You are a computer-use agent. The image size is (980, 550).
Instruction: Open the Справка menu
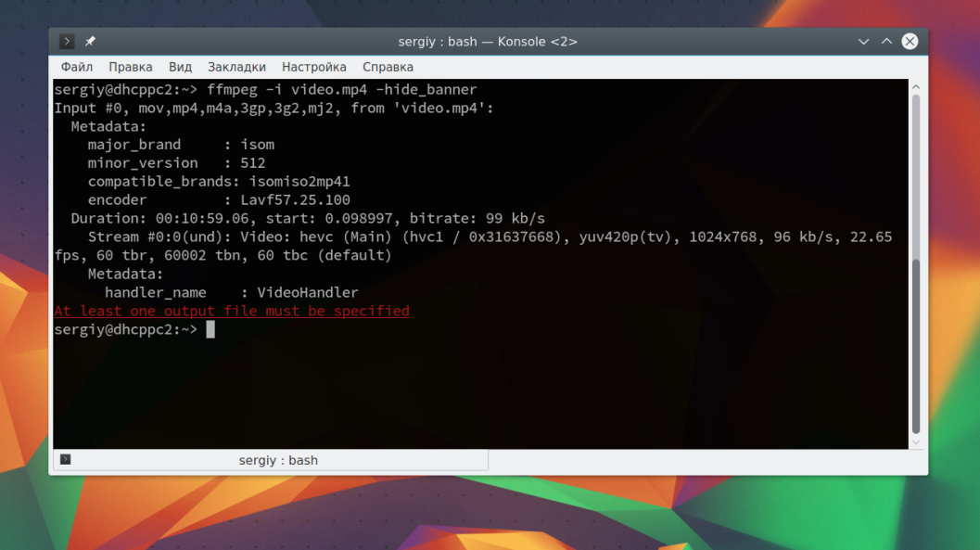[388, 67]
